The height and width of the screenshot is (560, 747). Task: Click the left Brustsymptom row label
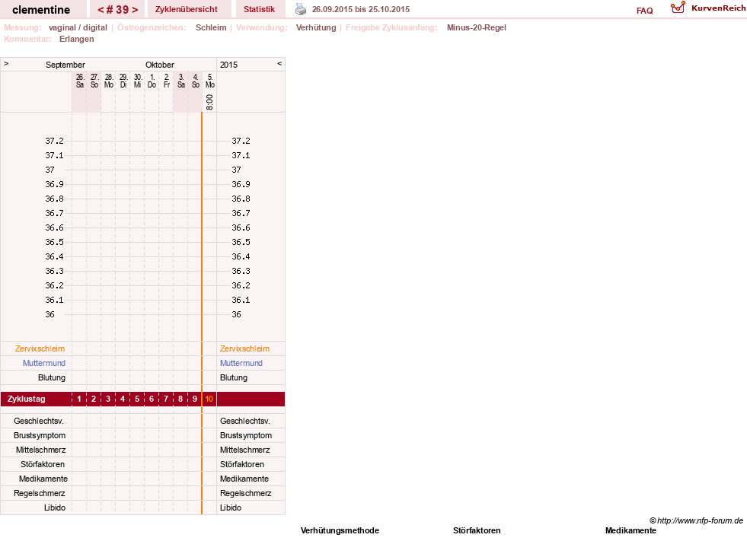click(x=40, y=435)
